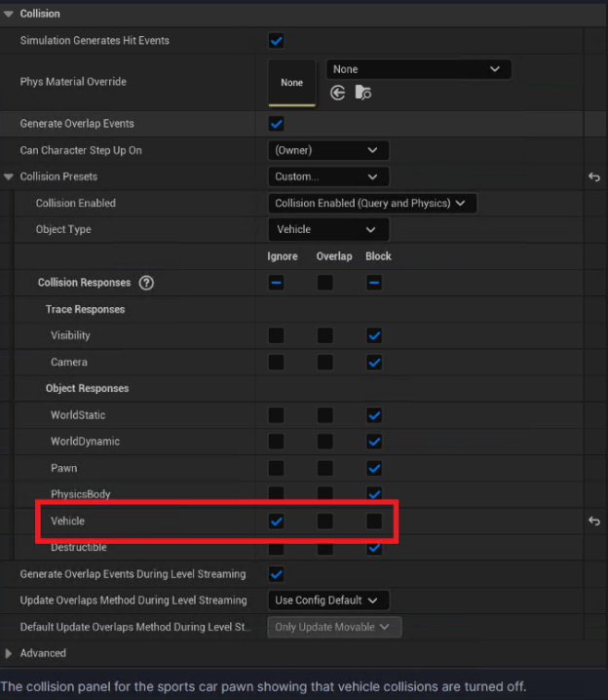Set Visibility trace to Overlap
Image resolution: width=608 pixels, height=700 pixels.
pos(324,335)
